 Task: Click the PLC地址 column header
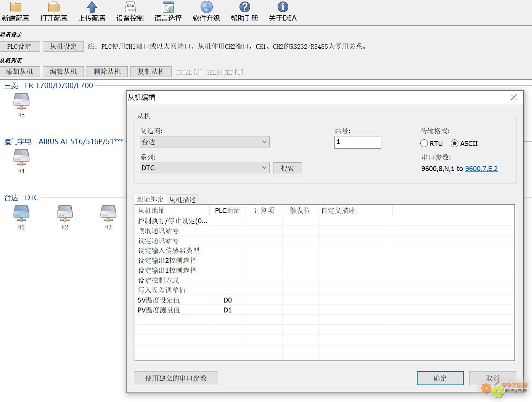coord(228,210)
